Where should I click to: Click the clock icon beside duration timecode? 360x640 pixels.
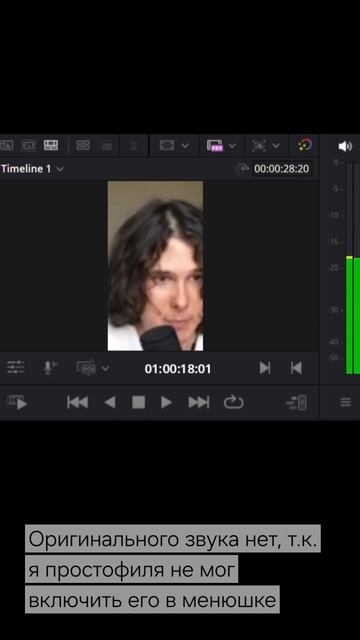(242, 169)
